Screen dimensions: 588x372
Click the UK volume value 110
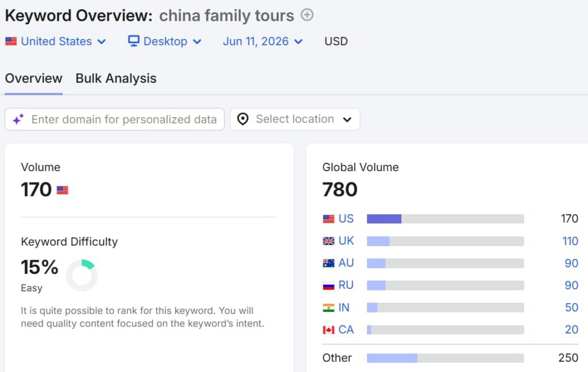[570, 241]
